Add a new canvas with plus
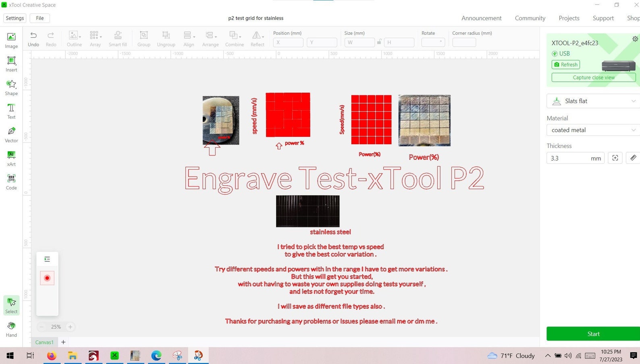640x364 pixels. (63, 342)
